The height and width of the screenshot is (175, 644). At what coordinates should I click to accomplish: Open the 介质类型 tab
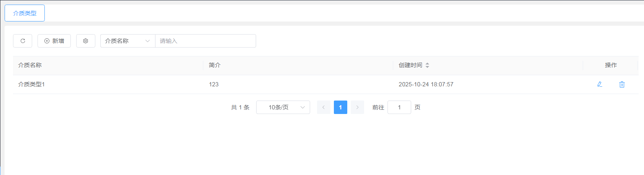[25, 13]
